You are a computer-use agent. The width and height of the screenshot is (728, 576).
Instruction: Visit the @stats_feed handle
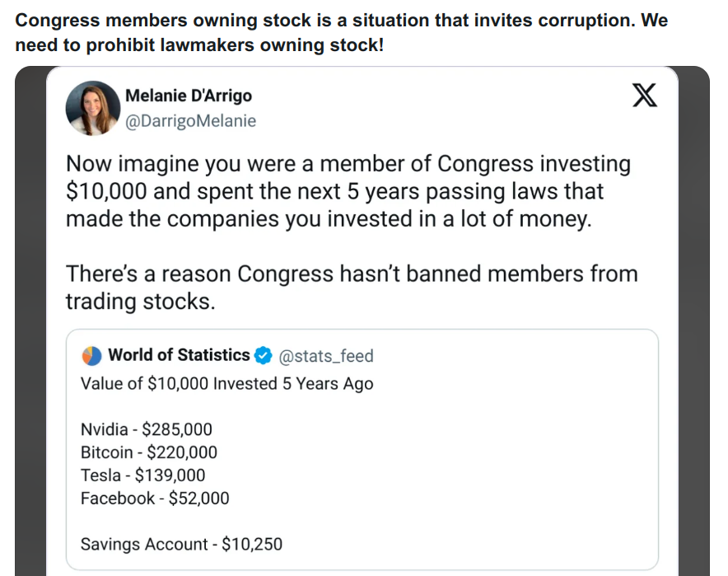(326, 356)
